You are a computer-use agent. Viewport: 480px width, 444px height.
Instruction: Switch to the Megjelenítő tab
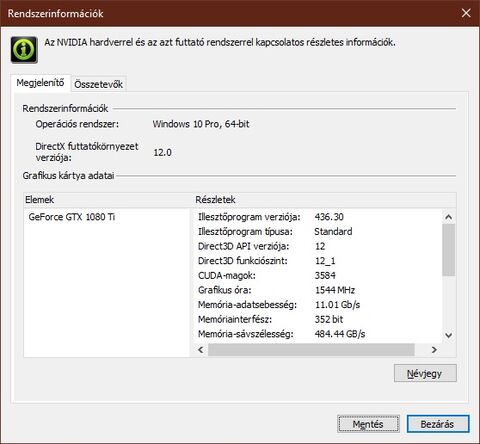pos(40,83)
